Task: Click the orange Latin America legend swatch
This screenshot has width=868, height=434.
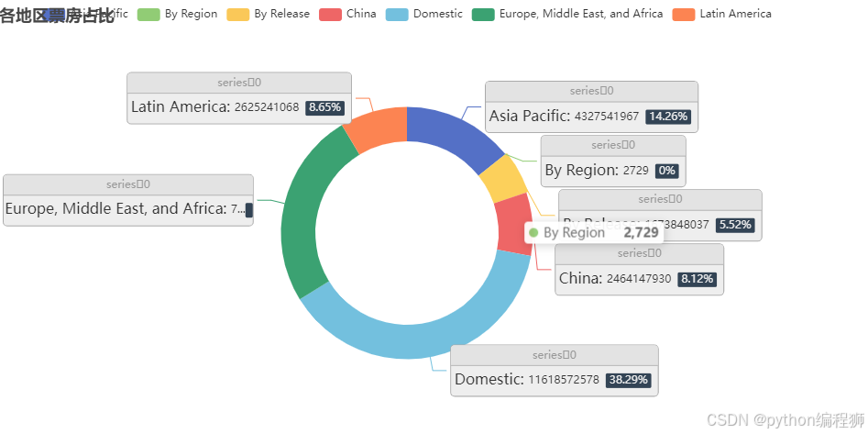Action: click(683, 15)
